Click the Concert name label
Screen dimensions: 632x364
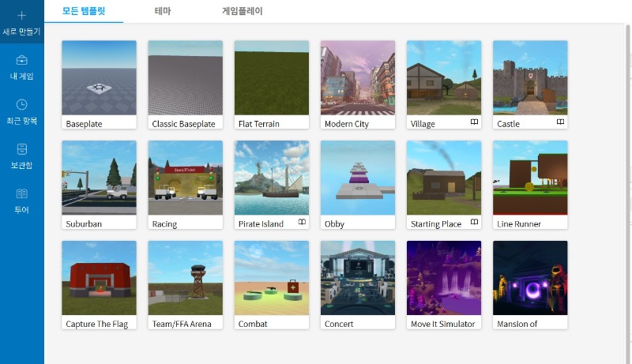point(339,324)
